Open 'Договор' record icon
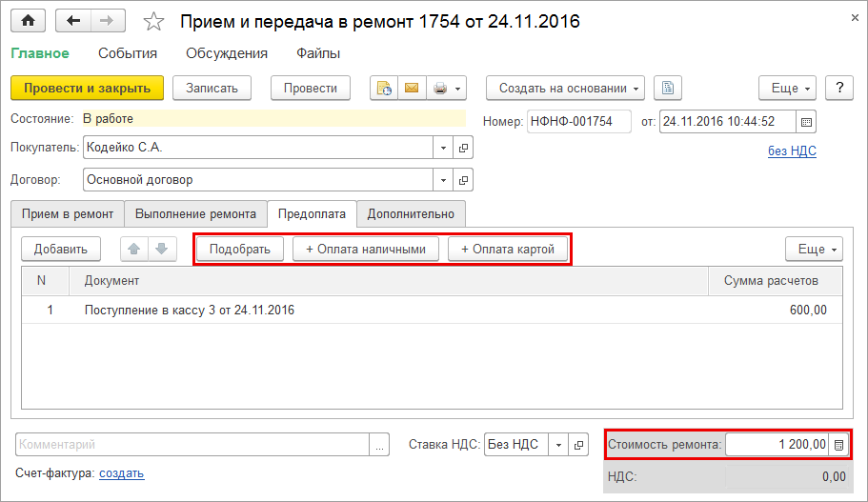This screenshot has height=502, width=868. coord(463,180)
